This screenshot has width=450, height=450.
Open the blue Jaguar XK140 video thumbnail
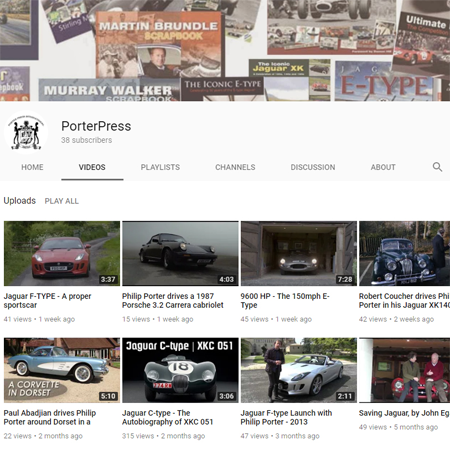tap(404, 253)
